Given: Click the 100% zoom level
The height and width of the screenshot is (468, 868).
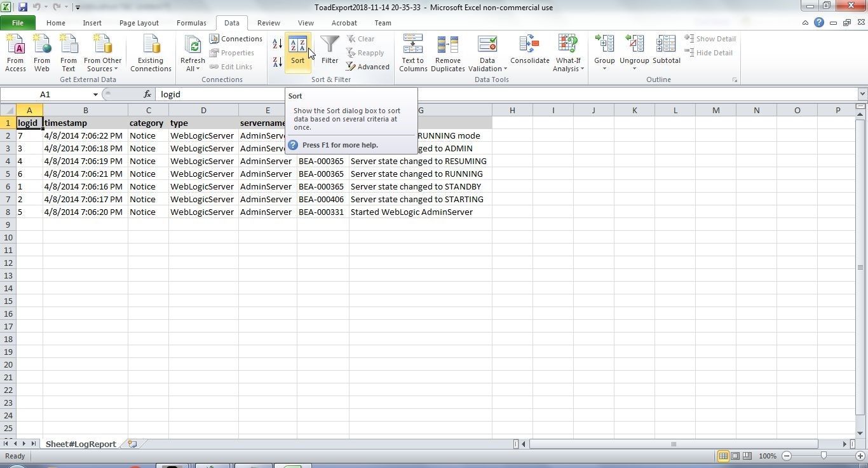Looking at the screenshot, I should tap(768, 456).
